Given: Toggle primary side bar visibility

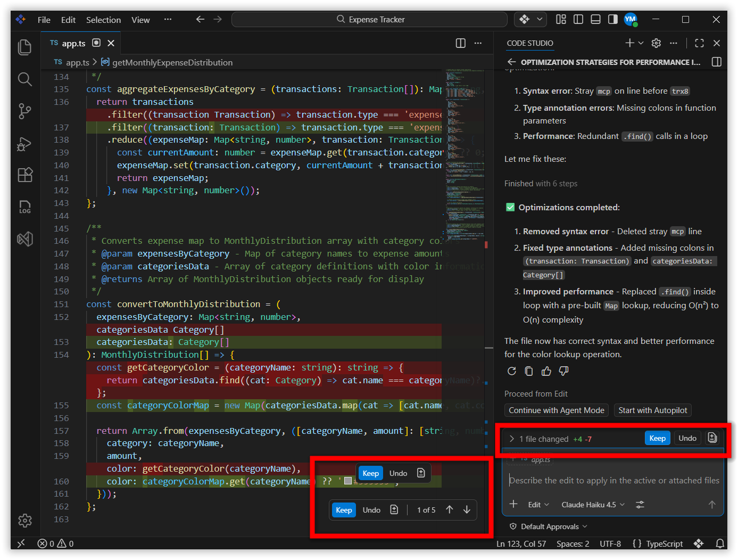Looking at the screenshot, I should pos(578,19).
